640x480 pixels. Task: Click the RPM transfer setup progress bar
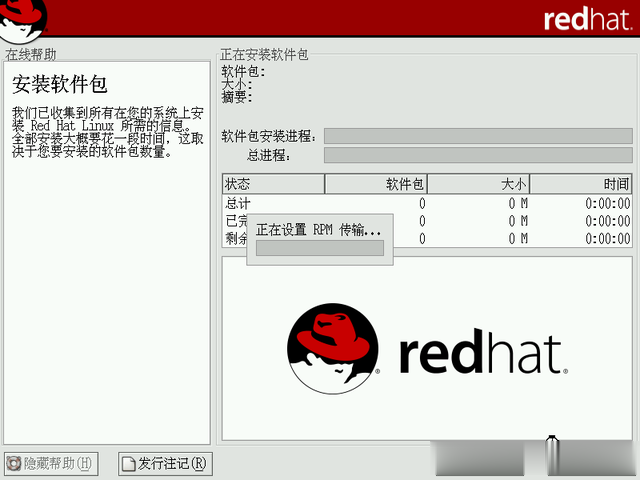(x=320, y=248)
